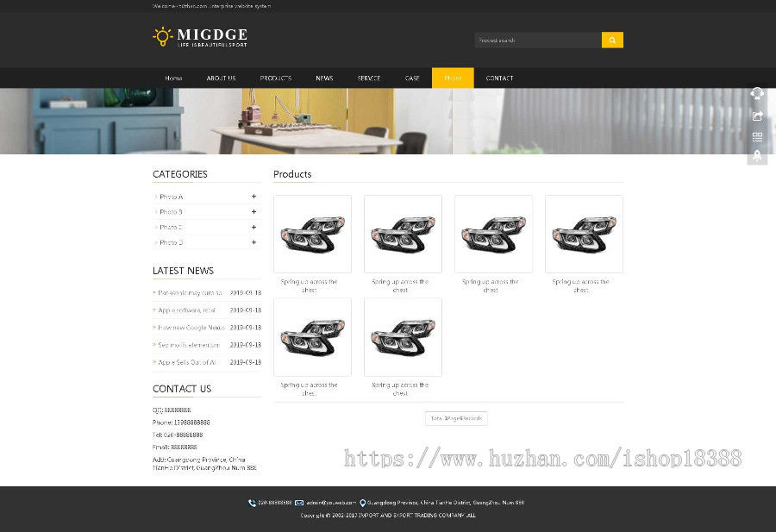Open 'Apple Sells Out of Al' news
Image resolution: width=776 pixels, height=532 pixels.
(187, 362)
